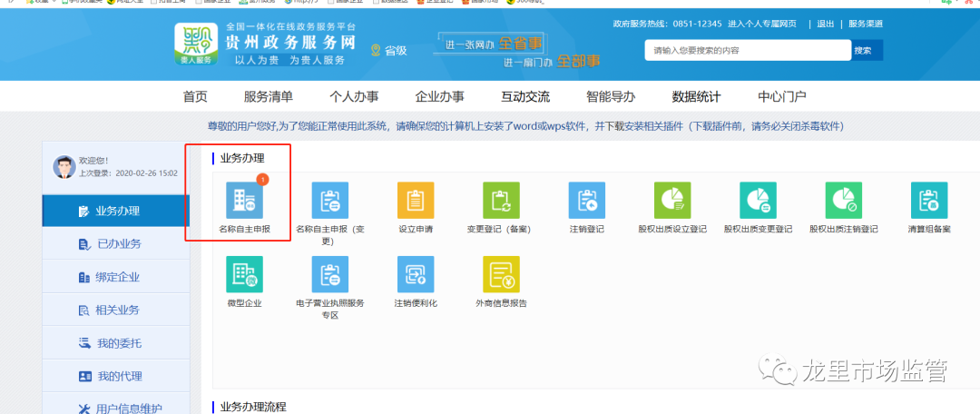The image size is (980, 414).
Task: Click the 政府服务热线 hotline text
Action: pyautogui.click(x=668, y=24)
